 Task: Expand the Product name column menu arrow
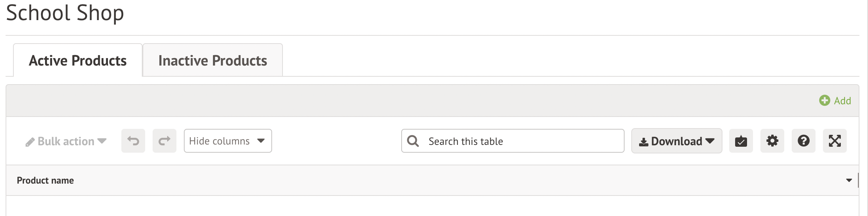click(849, 181)
